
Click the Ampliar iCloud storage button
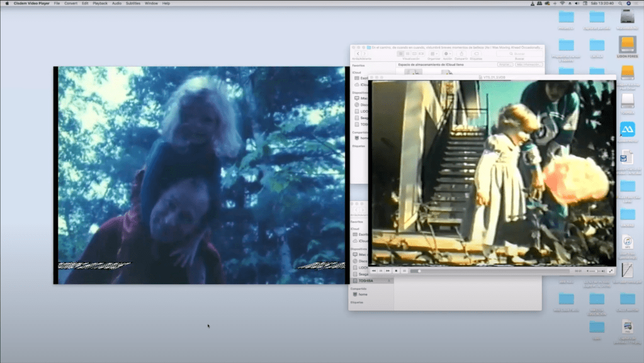[x=504, y=64]
